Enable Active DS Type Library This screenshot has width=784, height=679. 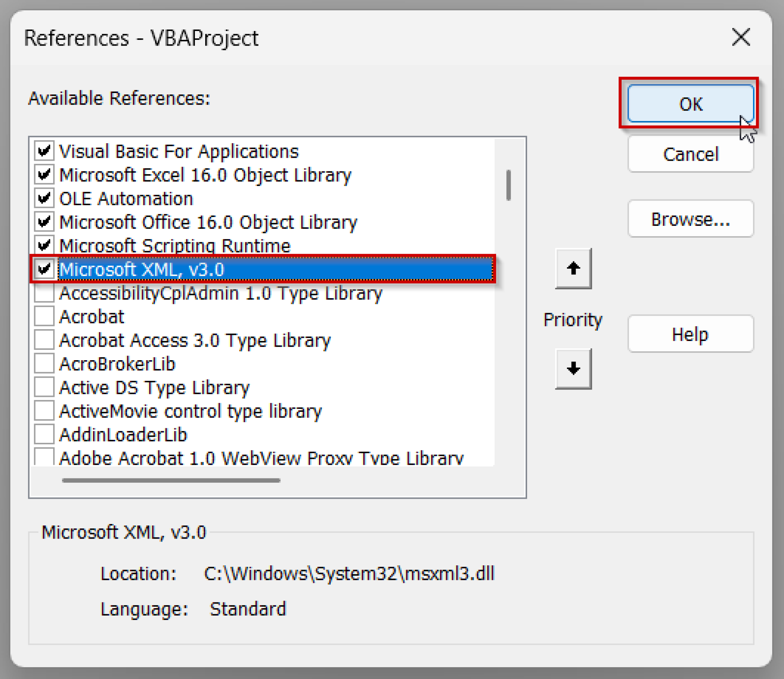pyautogui.click(x=44, y=387)
